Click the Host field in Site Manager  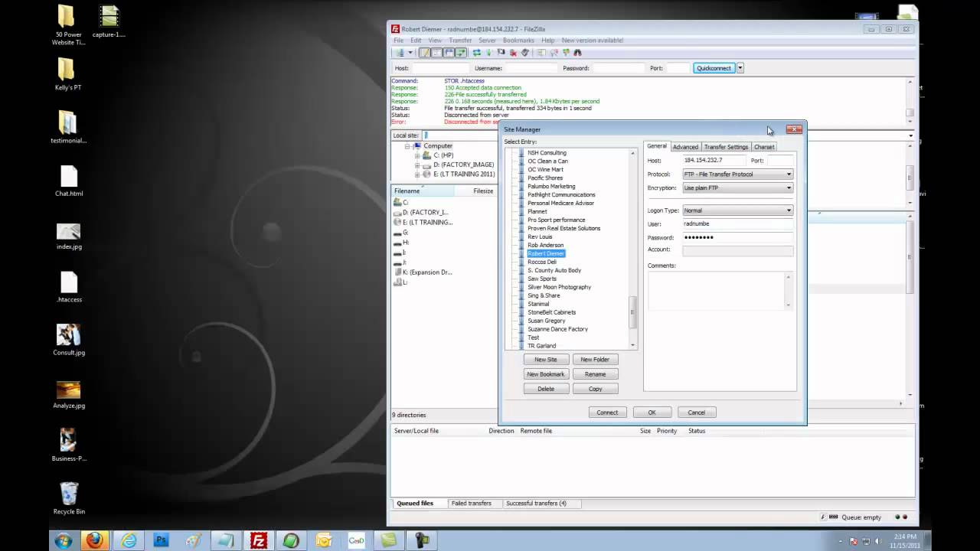pyautogui.click(x=714, y=161)
